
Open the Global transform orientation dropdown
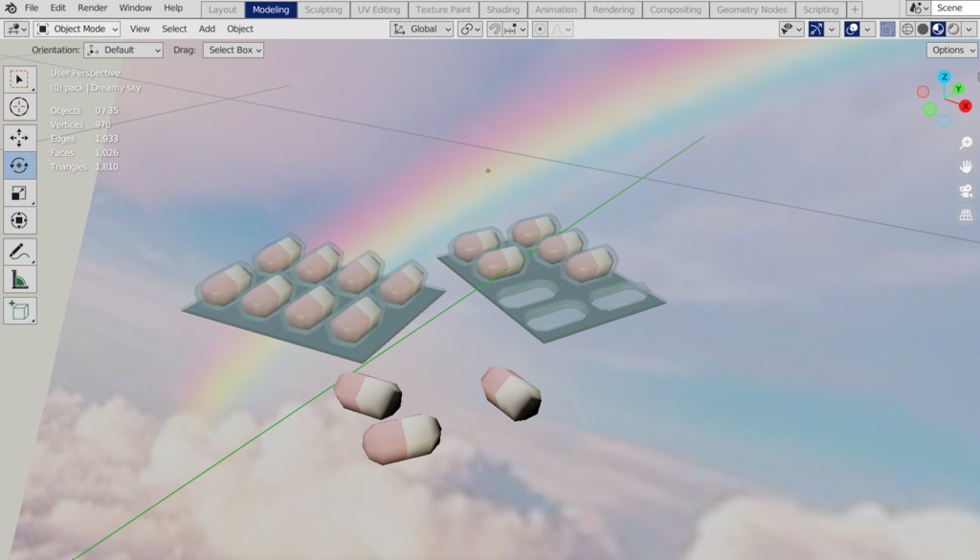(x=422, y=29)
